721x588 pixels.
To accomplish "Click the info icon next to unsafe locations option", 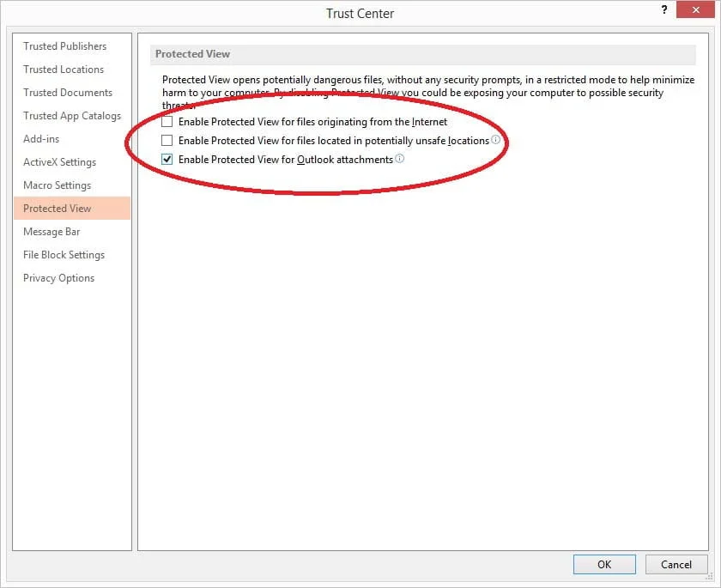I will (496, 140).
